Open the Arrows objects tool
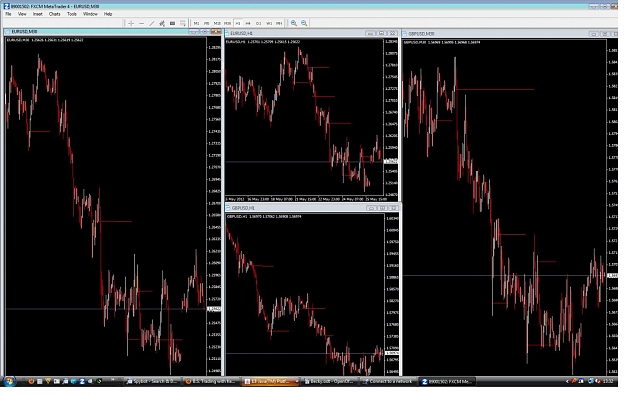Image resolution: width=625 pixels, height=395 pixels. click(183, 23)
